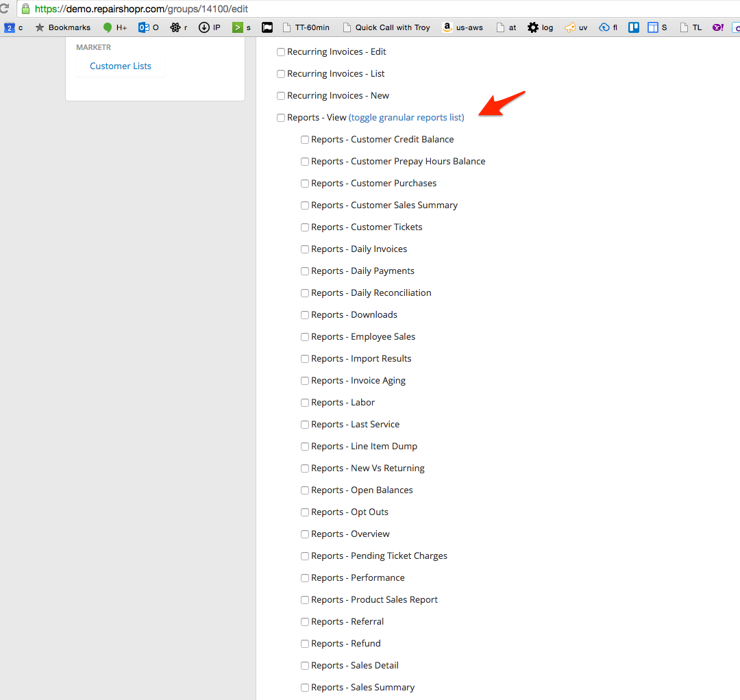Click the browser reload icon
Screen dimensions: 740x700
tap(4, 9)
